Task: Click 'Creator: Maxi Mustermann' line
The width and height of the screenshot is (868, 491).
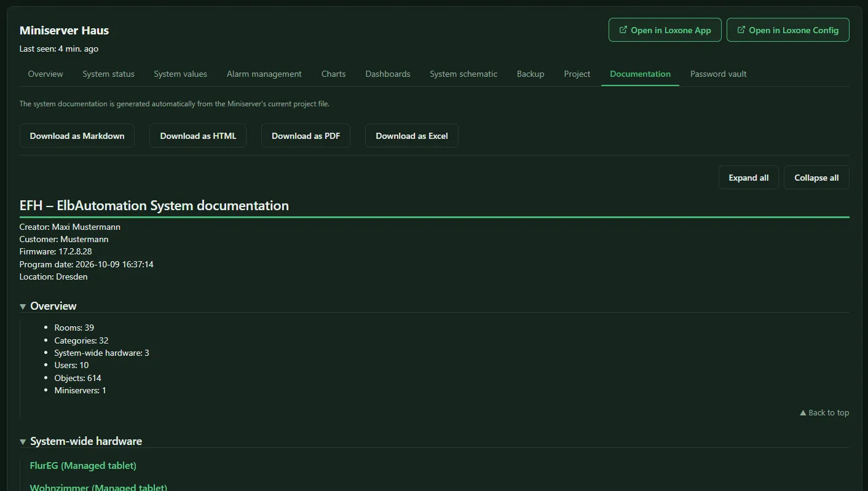Action: [70, 227]
